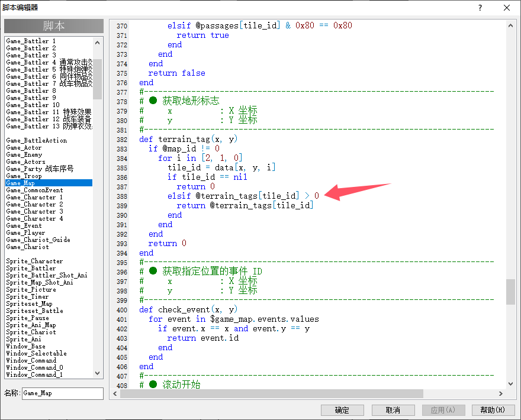Select Game_Enemy script

point(24,155)
